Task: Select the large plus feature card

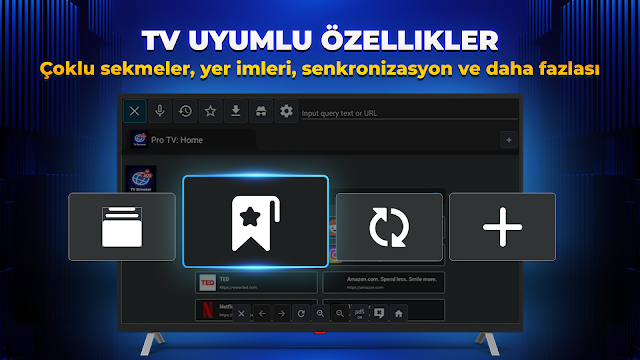Action: click(x=502, y=227)
